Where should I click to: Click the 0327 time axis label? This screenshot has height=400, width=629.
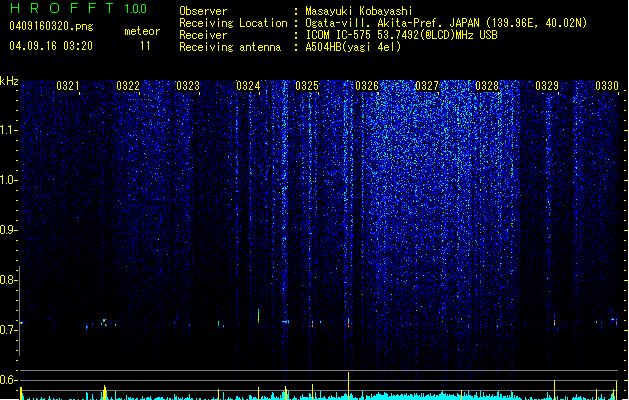427,85
